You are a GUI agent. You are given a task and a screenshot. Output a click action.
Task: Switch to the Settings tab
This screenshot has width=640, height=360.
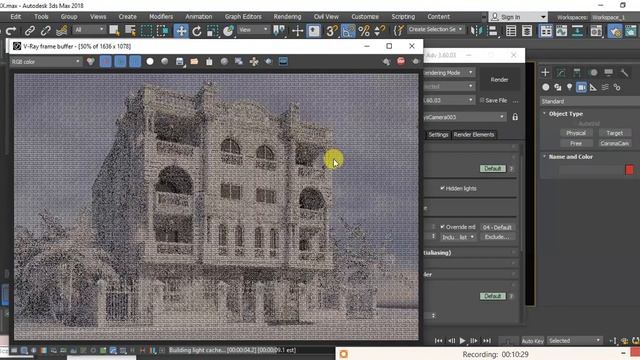(x=438, y=135)
